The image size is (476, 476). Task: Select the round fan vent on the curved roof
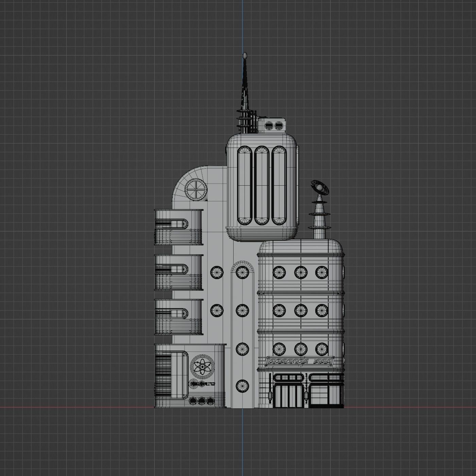[195, 190]
